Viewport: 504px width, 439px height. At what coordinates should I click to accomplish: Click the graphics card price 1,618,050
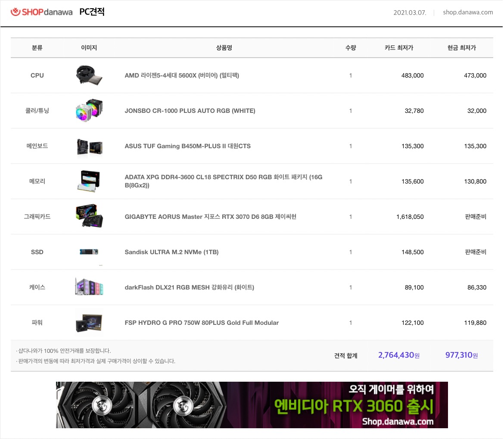coord(410,217)
